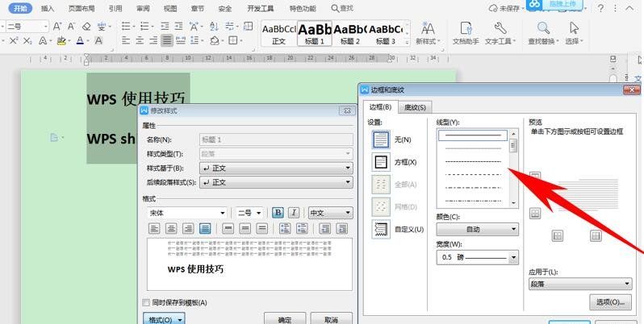The width and height of the screenshot is (644, 324).
Task: Open the 中文 language dropdown
Action: point(331,213)
